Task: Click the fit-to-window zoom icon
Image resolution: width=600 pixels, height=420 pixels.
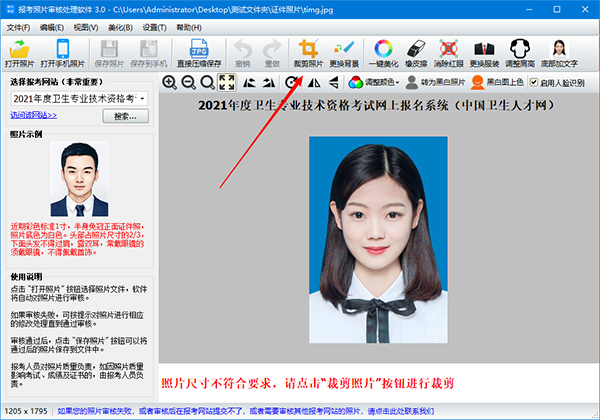Action: 226,82
